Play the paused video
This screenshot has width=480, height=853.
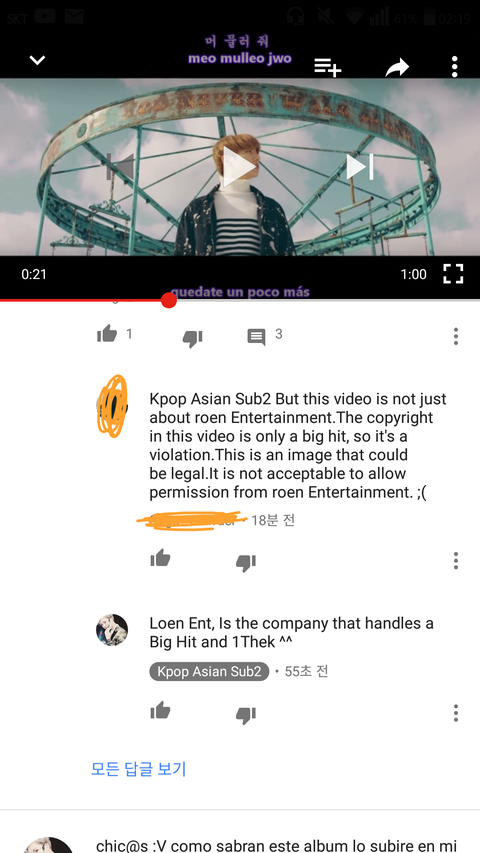tap(238, 167)
